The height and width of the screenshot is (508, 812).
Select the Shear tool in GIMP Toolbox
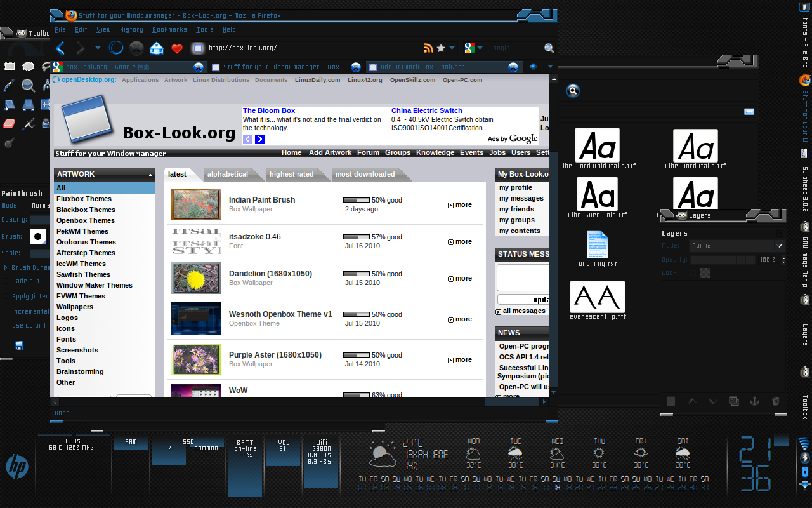pyautogui.click(x=10, y=104)
